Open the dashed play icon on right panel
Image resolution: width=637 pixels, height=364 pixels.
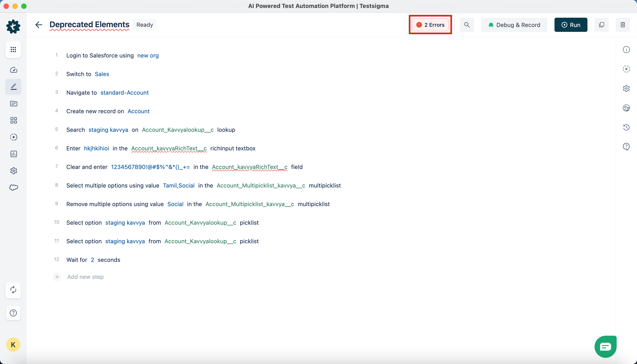pyautogui.click(x=626, y=69)
